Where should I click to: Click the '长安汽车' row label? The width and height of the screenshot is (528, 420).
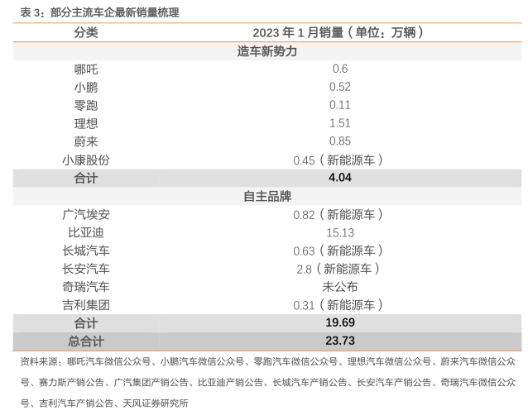(86, 269)
